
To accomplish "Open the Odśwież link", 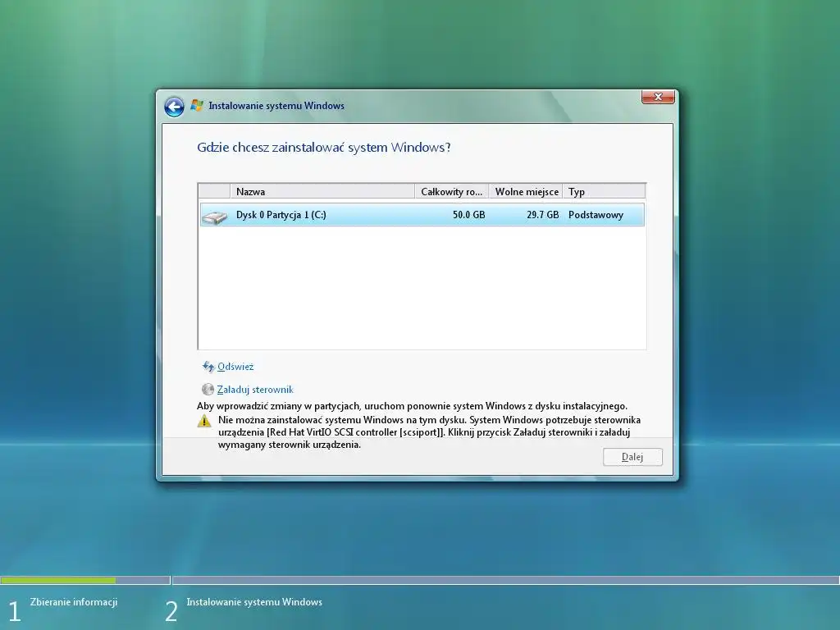I will (x=235, y=367).
